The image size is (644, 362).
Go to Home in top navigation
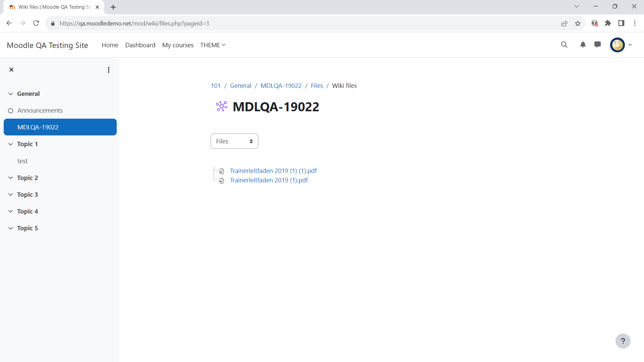pyautogui.click(x=110, y=45)
